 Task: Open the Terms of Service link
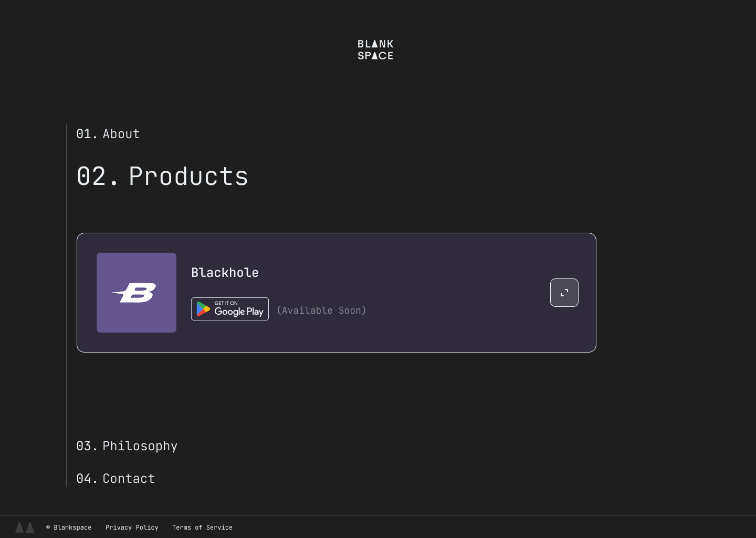[202, 527]
